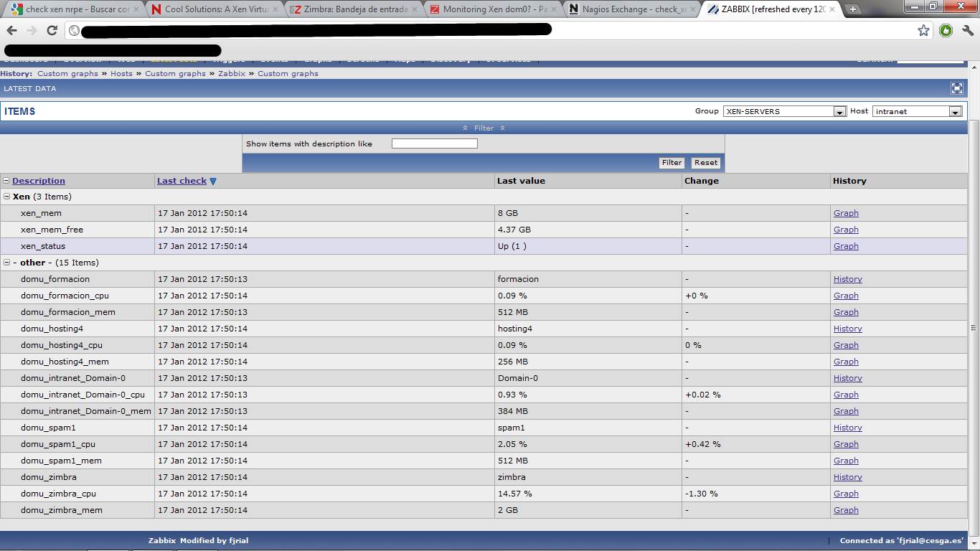Select the xen_status item name
This screenshot has width=980, height=551.
pyautogui.click(x=43, y=246)
